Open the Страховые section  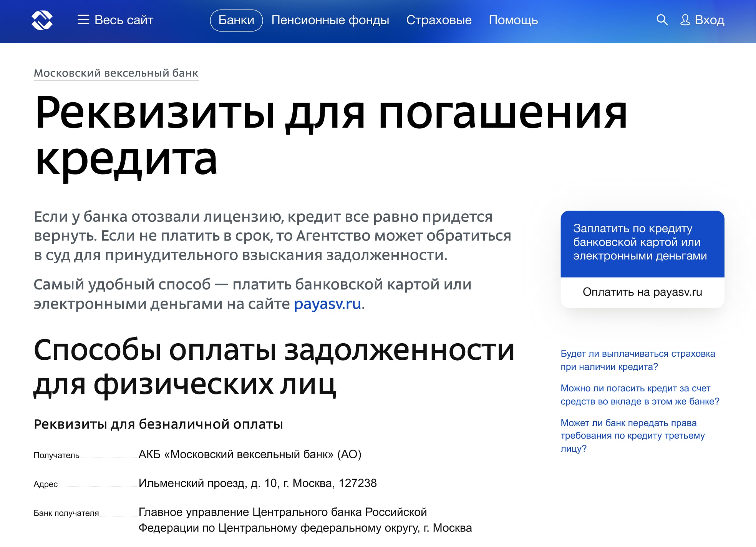(439, 20)
